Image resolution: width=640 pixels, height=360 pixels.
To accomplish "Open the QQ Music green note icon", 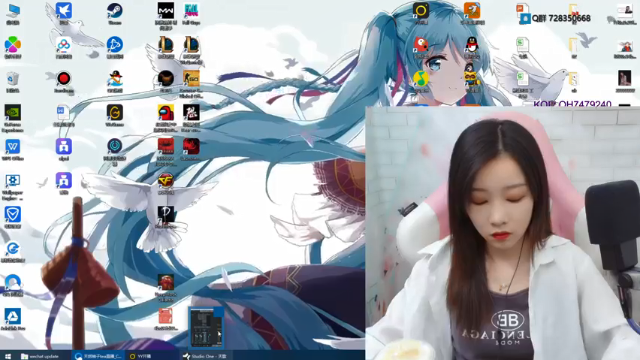I will 421,79.
